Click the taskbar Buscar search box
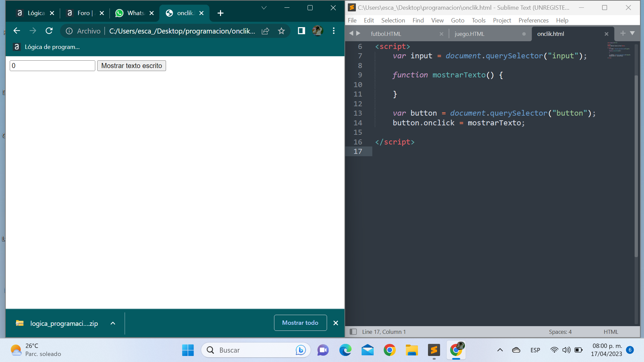This screenshot has width=644, height=362. point(256,350)
